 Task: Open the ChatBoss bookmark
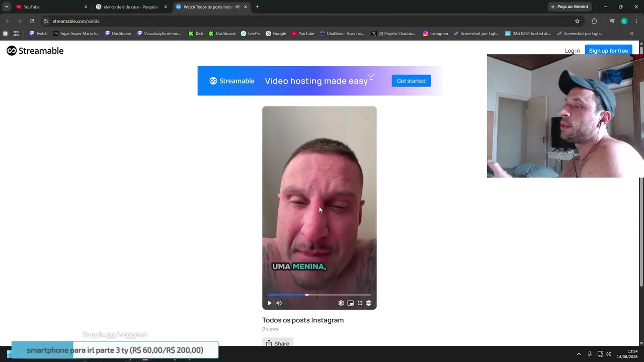[x=342, y=34]
